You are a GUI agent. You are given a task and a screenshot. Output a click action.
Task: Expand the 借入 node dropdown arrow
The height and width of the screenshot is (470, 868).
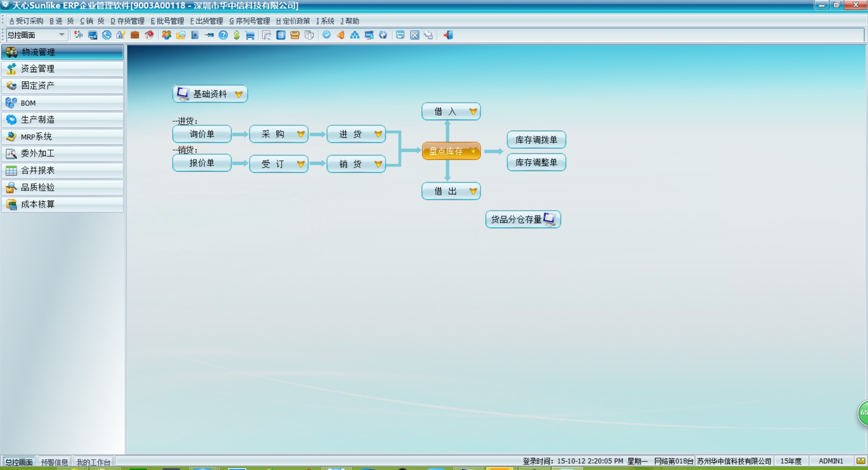pos(473,111)
